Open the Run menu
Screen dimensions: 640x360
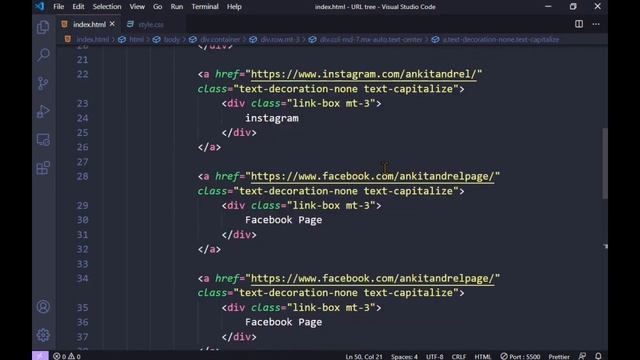pyautogui.click(x=177, y=7)
